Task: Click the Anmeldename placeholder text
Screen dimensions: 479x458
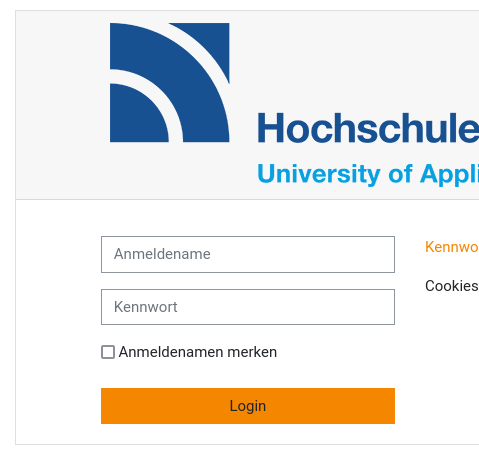Action: [x=162, y=254]
